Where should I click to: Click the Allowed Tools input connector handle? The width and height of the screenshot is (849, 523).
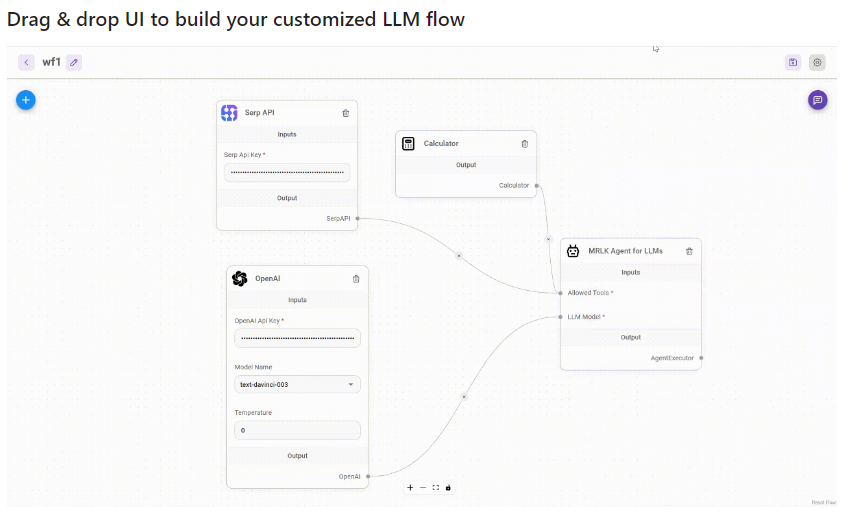(x=560, y=293)
